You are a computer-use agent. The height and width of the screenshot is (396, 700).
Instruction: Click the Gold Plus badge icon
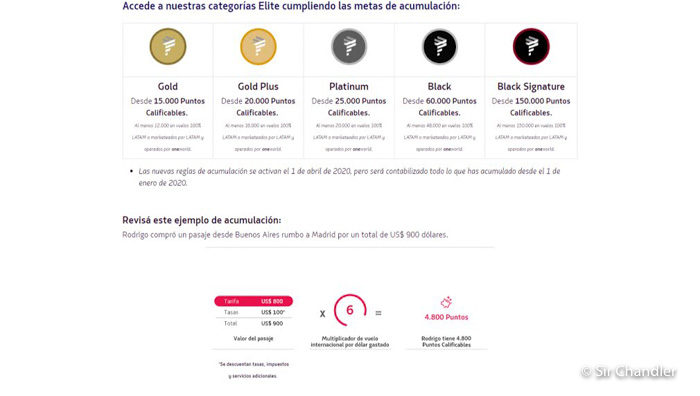tap(258, 46)
